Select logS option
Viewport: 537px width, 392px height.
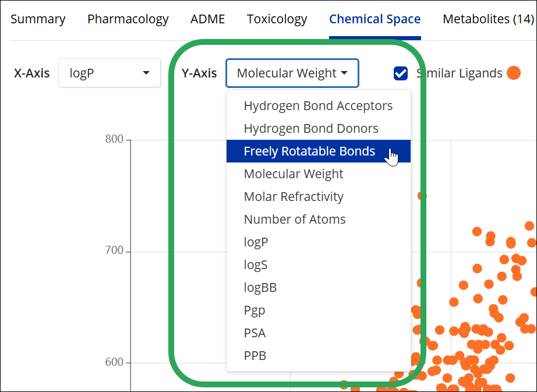click(256, 265)
